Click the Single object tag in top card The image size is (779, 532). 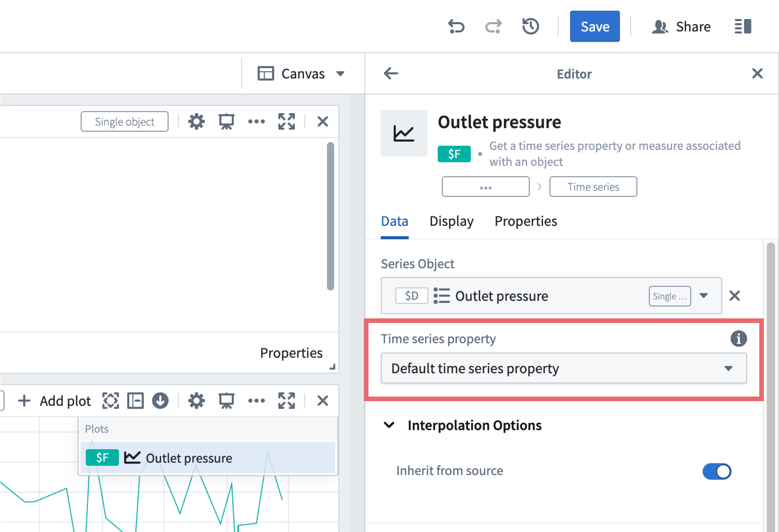(124, 122)
